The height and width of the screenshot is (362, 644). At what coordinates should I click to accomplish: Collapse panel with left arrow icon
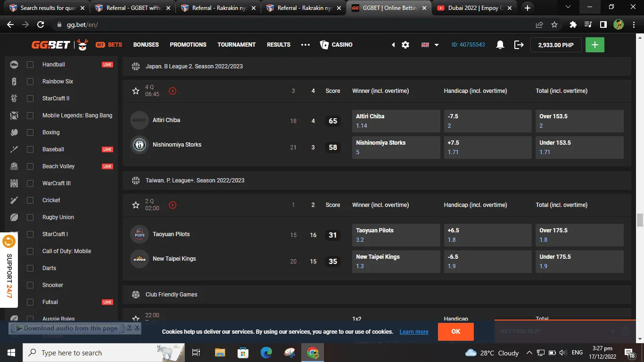pyautogui.click(x=393, y=45)
